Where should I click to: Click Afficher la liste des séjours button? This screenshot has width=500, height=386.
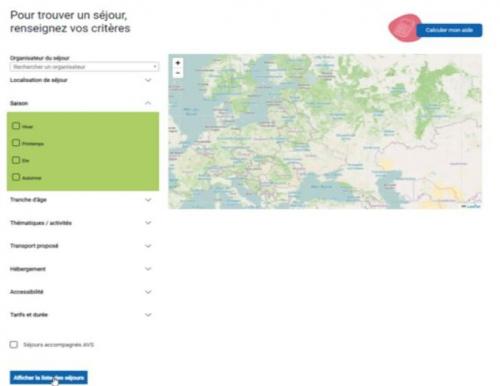49,378
